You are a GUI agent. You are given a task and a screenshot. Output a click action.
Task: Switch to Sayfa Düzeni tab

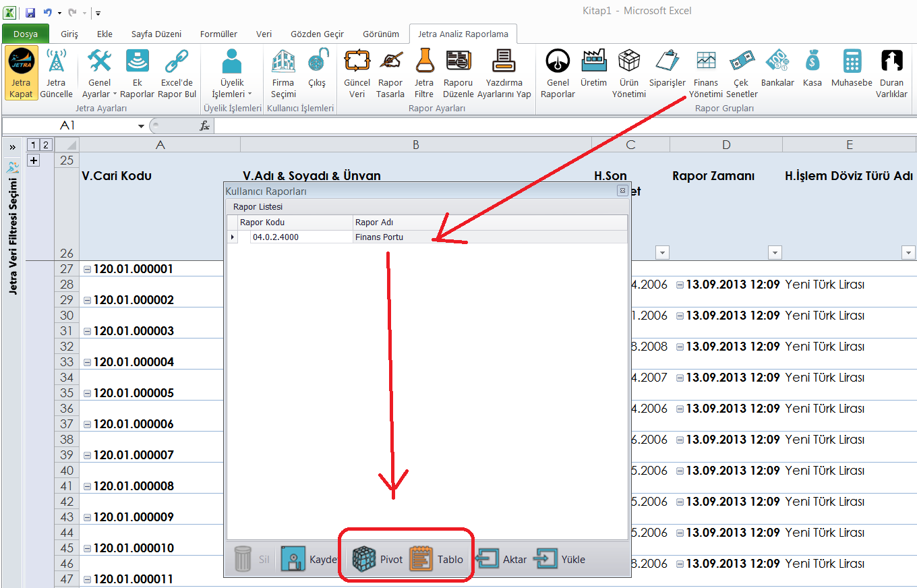(156, 34)
